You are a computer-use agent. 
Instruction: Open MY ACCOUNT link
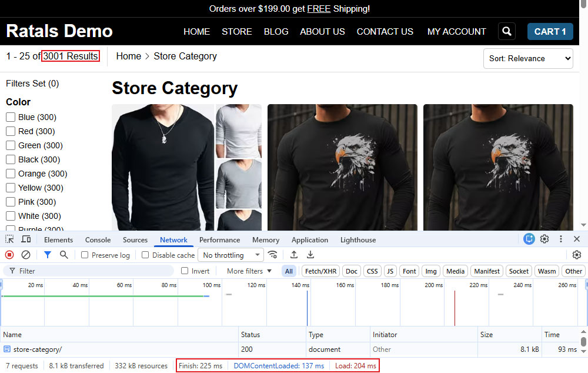pyautogui.click(x=456, y=32)
